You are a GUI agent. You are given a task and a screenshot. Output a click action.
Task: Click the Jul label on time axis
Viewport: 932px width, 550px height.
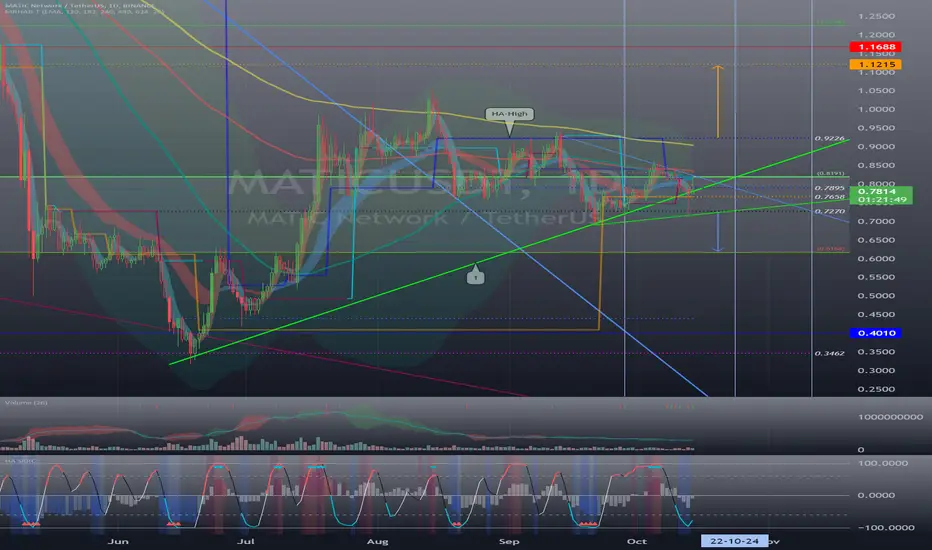click(245, 541)
